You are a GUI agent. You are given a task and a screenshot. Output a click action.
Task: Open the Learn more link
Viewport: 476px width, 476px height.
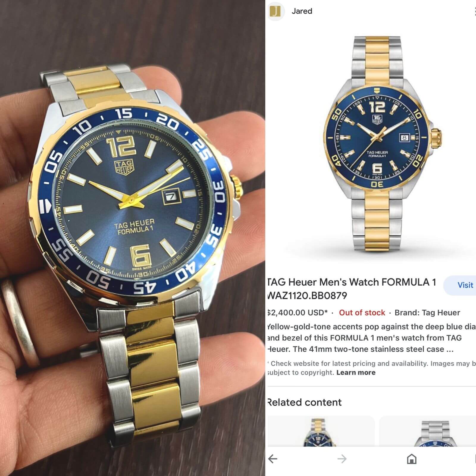click(x=356, y=372)
